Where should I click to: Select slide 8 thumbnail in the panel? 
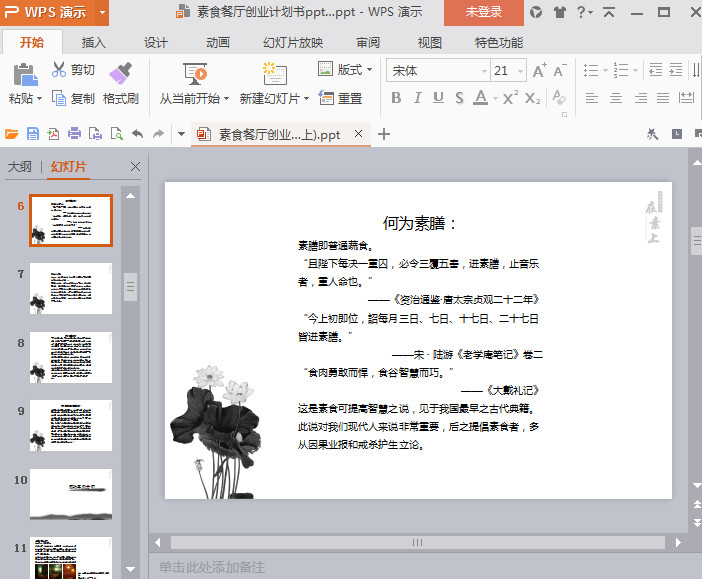coord(71,357)
